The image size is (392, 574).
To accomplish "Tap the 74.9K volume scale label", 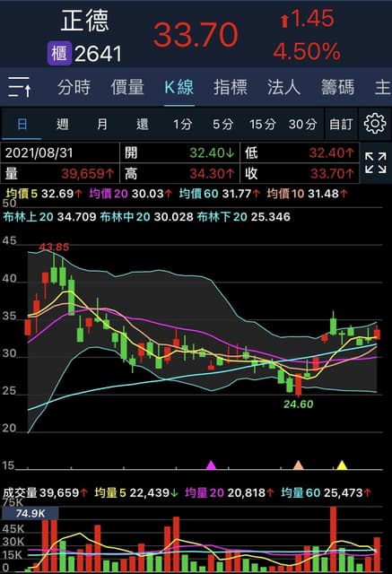I will (30, 513).
